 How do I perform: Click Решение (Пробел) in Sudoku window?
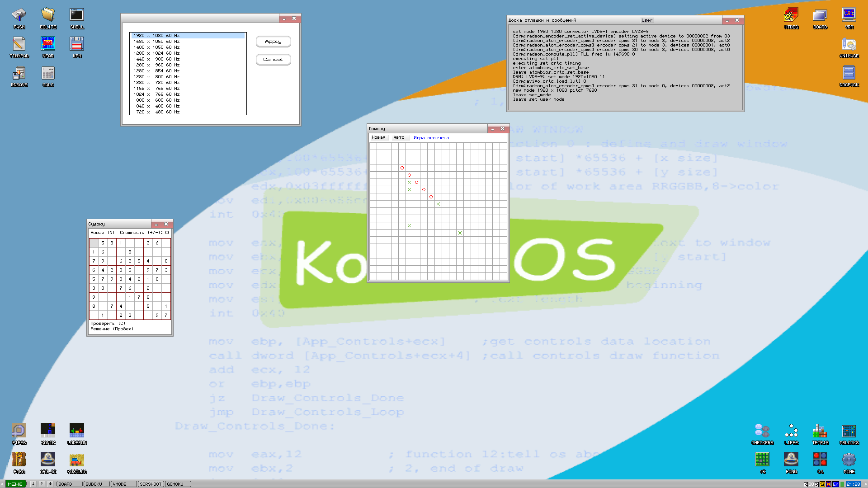tap(112, 329)
